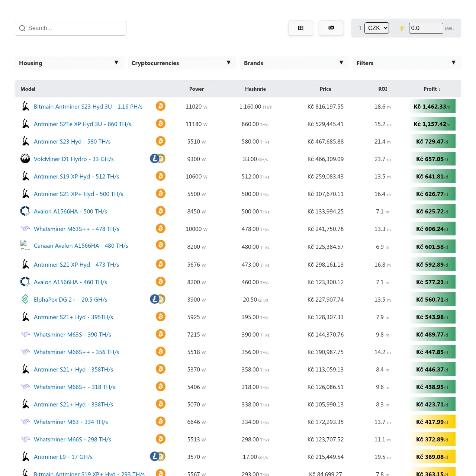Click Whatsminer logo beside Whatsminer M66S 298 TH/s
This screenshot has width=476, height=476.
pos(25,439)
